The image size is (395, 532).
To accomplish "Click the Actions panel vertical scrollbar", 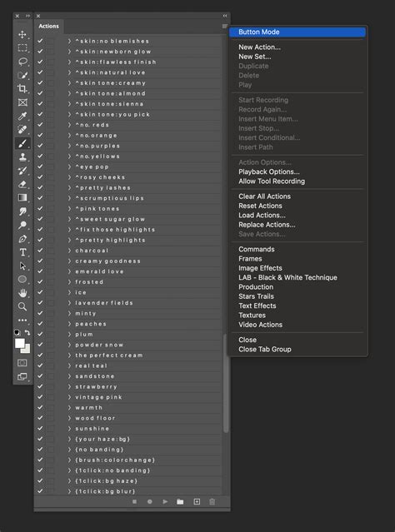I will click(x=226, y=383).
